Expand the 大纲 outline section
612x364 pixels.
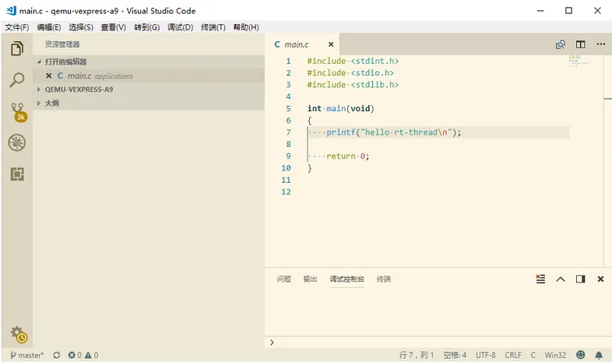pos(149,103)
